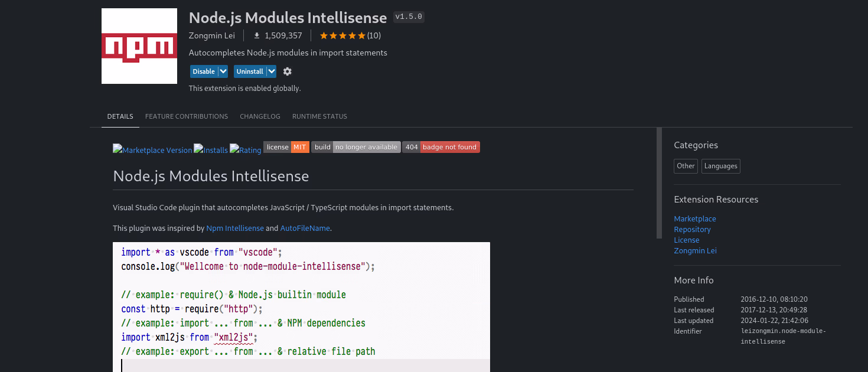Open the Repository resource link
This screenshot has height=372, width=868.
tap(692, 229)
